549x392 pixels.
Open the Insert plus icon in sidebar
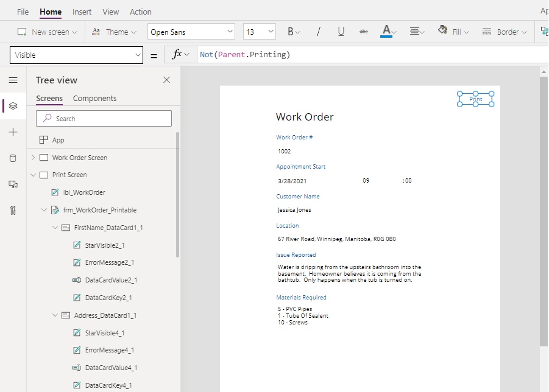(x=13, y=132)
